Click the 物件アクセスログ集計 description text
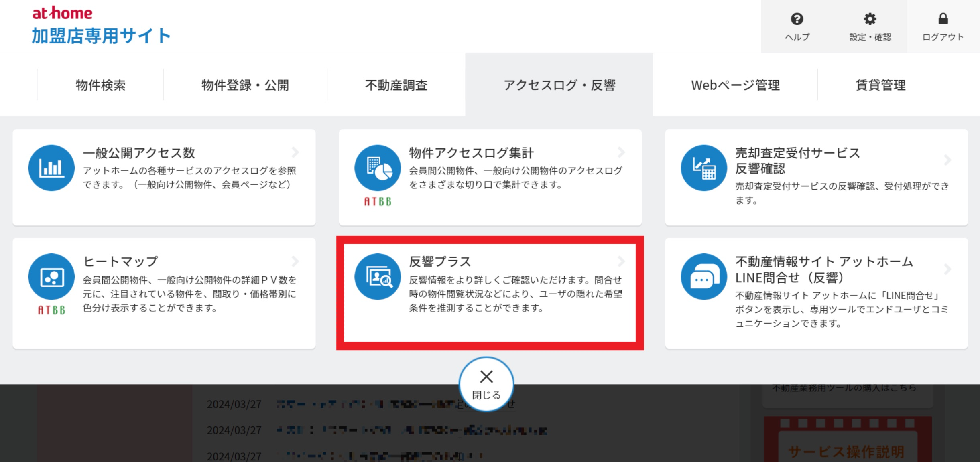The image size is (980, 462). pos(516,178)
